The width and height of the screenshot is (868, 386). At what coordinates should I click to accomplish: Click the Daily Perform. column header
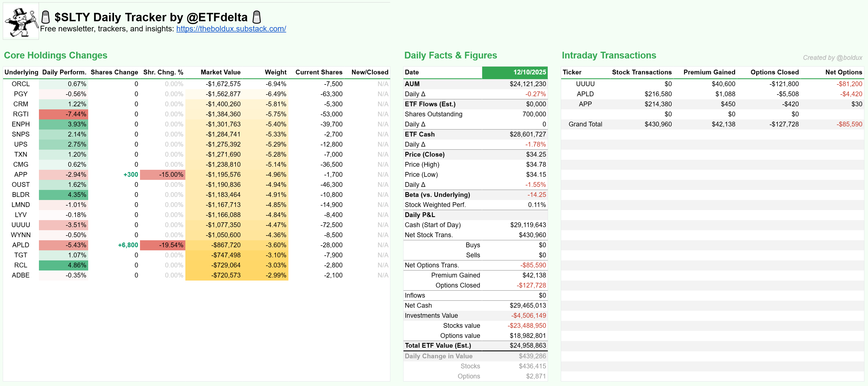click(x=64, y=72)
